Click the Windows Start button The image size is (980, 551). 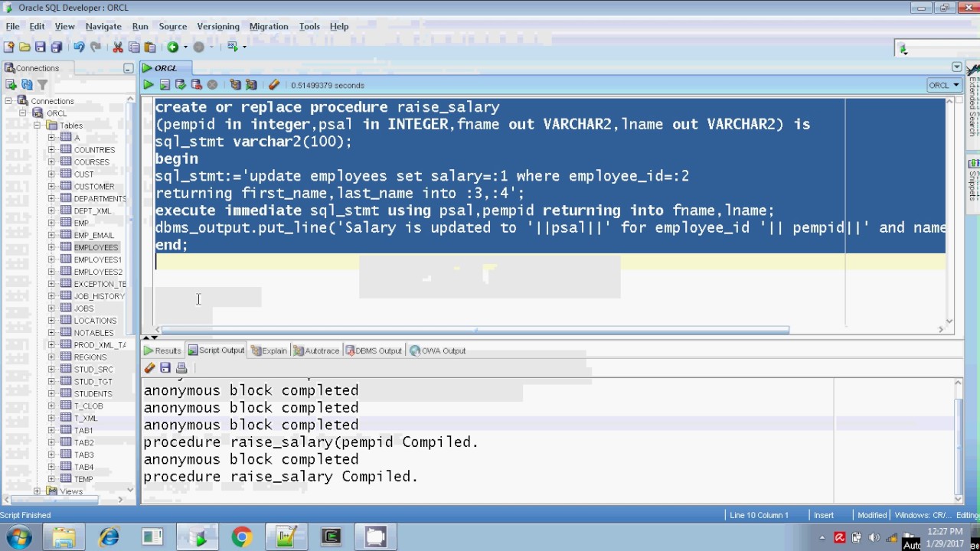click(19, 537)
